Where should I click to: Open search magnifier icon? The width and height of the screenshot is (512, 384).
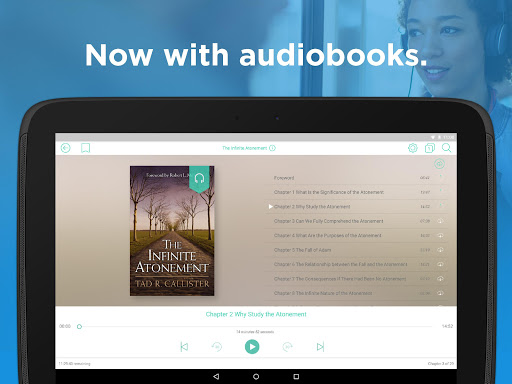click(x=447, y=148)
